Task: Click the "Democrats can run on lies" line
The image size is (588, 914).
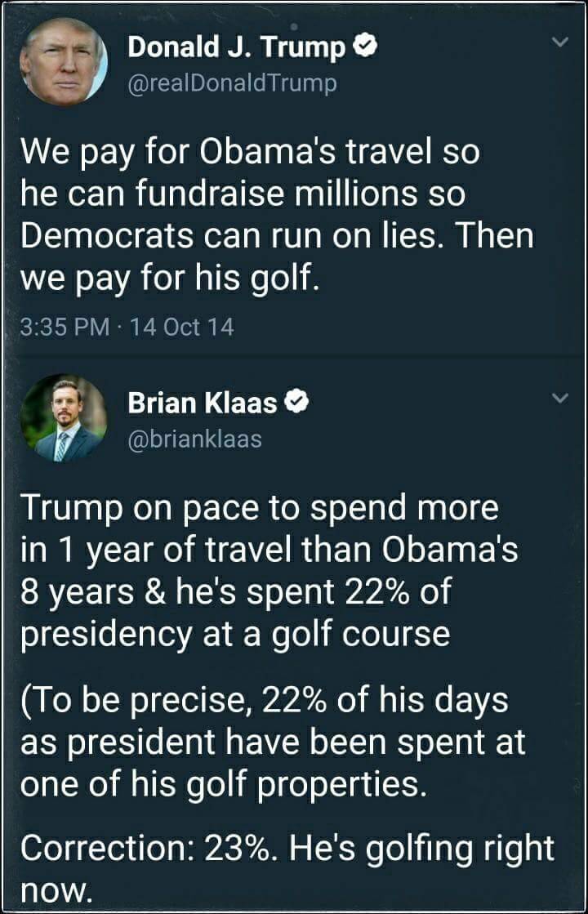Action: [x=276, y=236]
